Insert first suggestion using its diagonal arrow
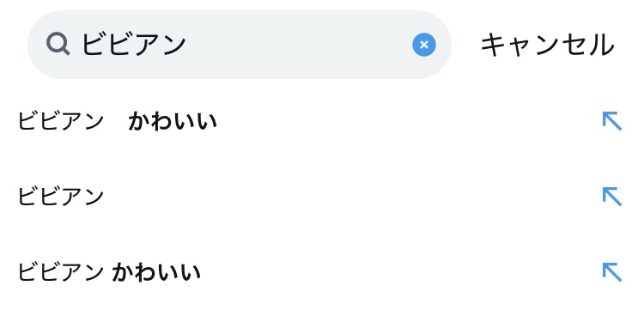This screenshot has width=644, height=316. (612, 121)
